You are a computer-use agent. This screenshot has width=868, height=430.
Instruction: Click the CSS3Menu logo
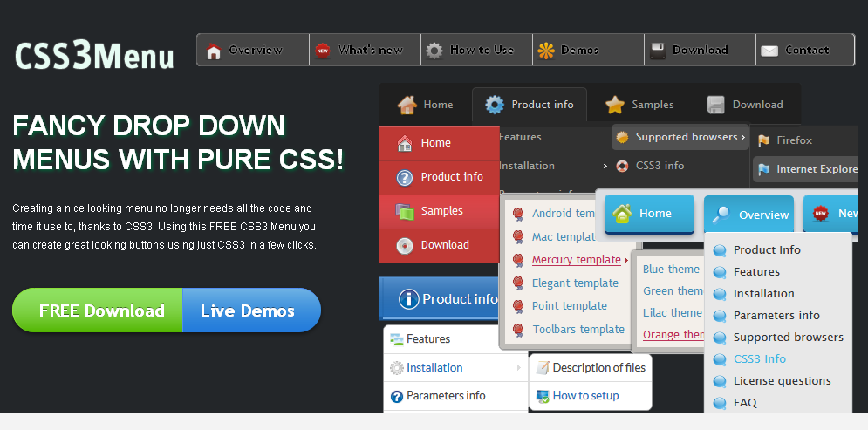(x=94, y=55)
